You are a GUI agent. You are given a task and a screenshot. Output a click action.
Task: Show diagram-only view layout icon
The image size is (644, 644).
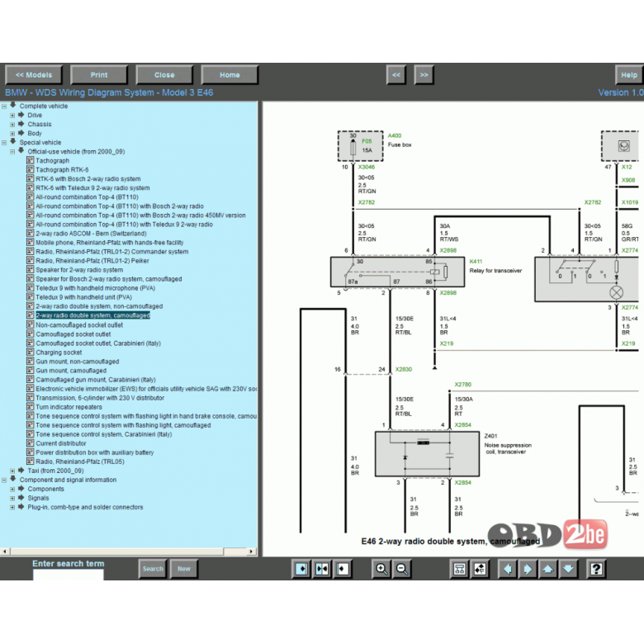(x=343, y=569)
